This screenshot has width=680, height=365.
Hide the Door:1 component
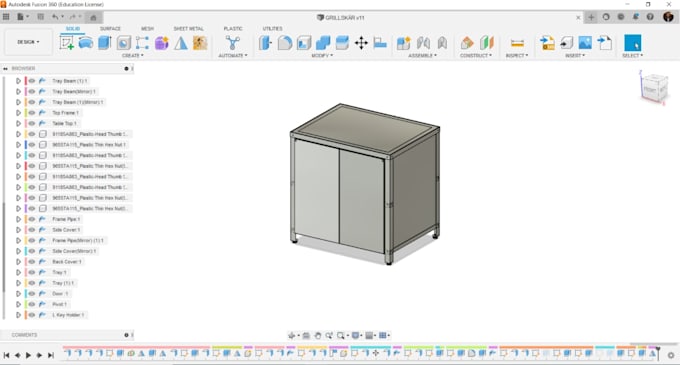tap(32, 293)
